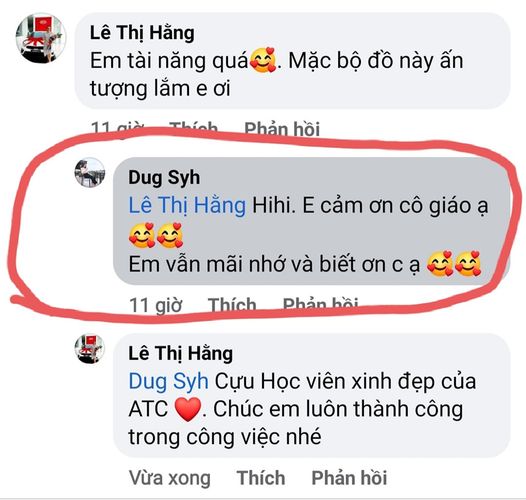526x500 pixels.
Task: Like Dug Syh's reply with Thích
Action: pyautogui.click(x=232, y=305)
